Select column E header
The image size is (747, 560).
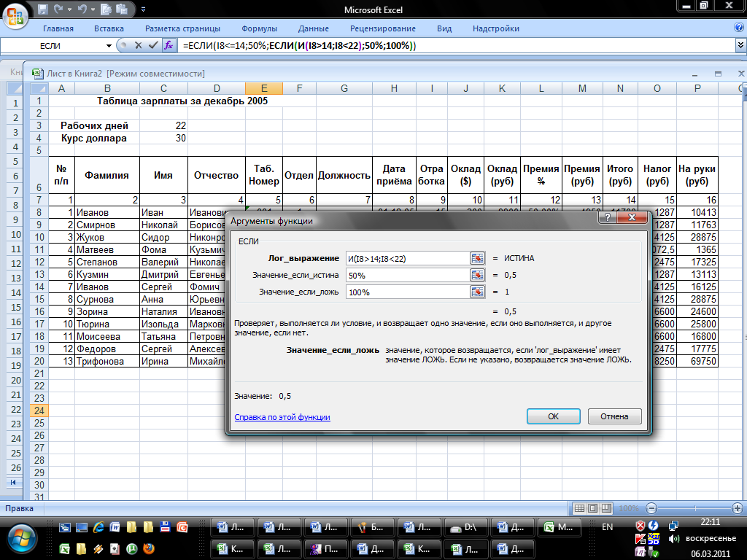(264, 88)
